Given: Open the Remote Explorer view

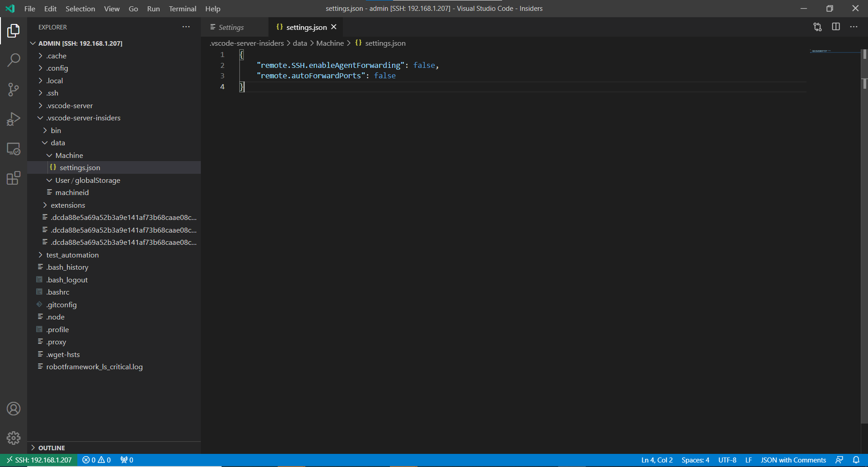Looking at the screenshot, I should [14, 149].
